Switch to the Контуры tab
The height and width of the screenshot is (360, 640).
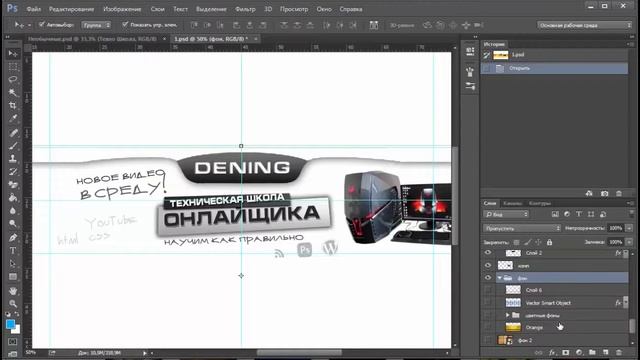540,203
